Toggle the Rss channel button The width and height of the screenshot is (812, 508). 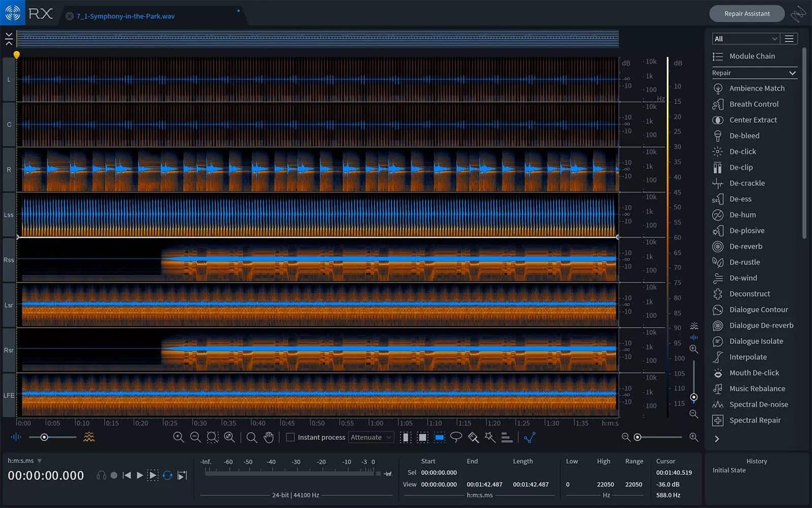(9, 260)
